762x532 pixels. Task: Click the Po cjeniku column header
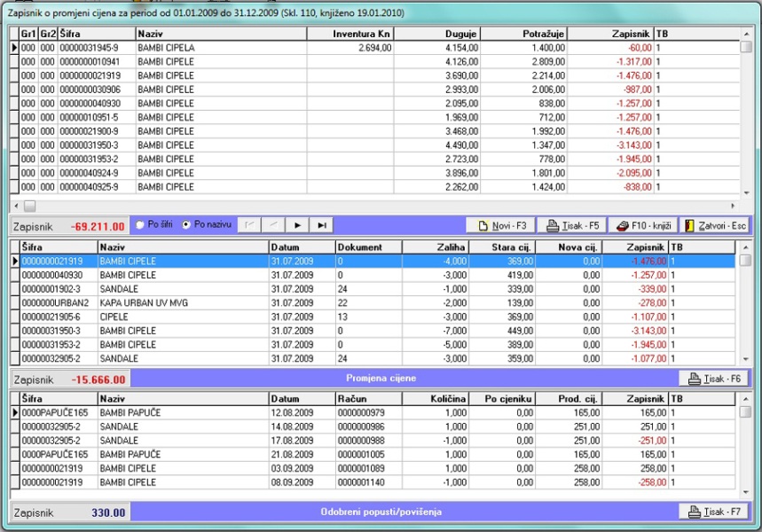click(502, 398)
